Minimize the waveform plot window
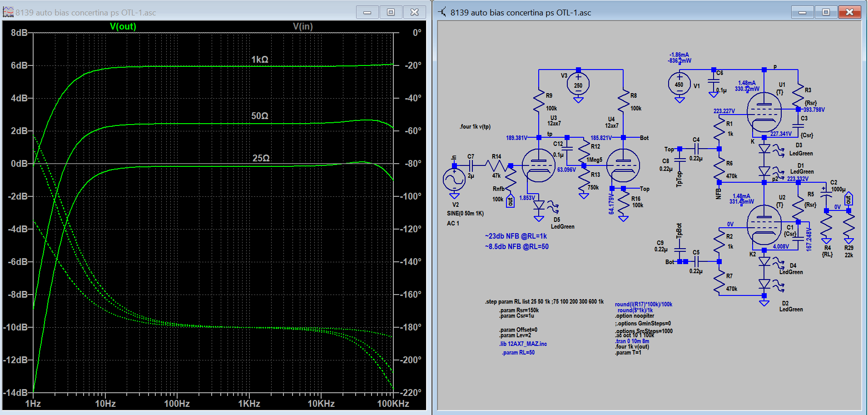Image resolution: width=868 pixels, height=415 pixels. pyautogui.click(x=367, y=12)
